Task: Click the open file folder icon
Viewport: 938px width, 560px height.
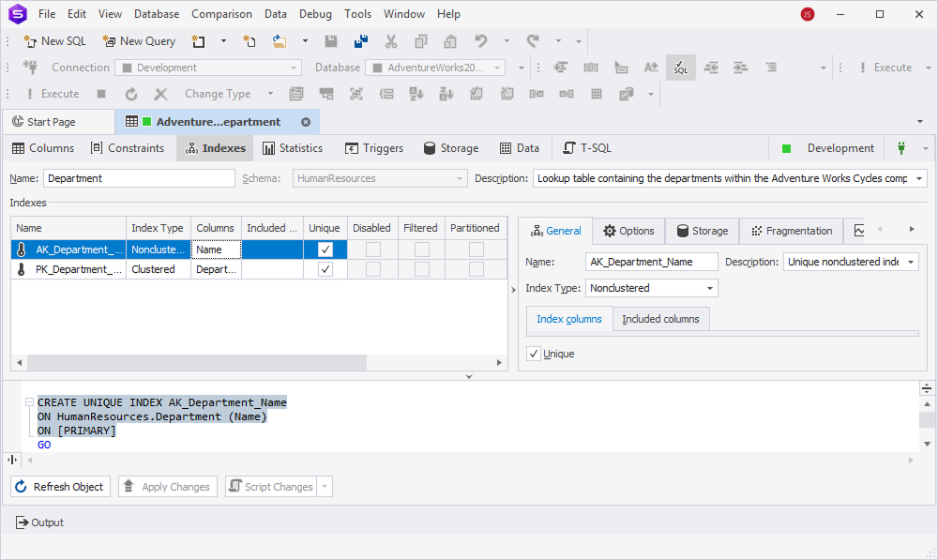Action: [279, 41]
